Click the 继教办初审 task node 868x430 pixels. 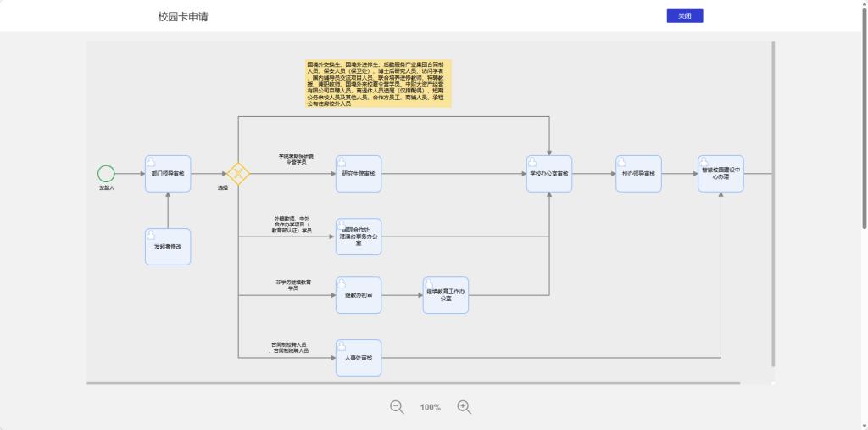359,295
